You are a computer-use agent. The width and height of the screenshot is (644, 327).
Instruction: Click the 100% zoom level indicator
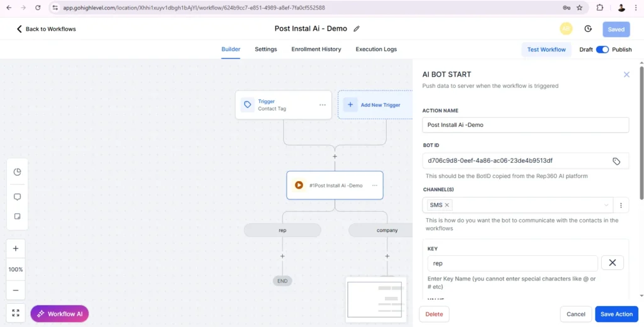pos(16,269)
